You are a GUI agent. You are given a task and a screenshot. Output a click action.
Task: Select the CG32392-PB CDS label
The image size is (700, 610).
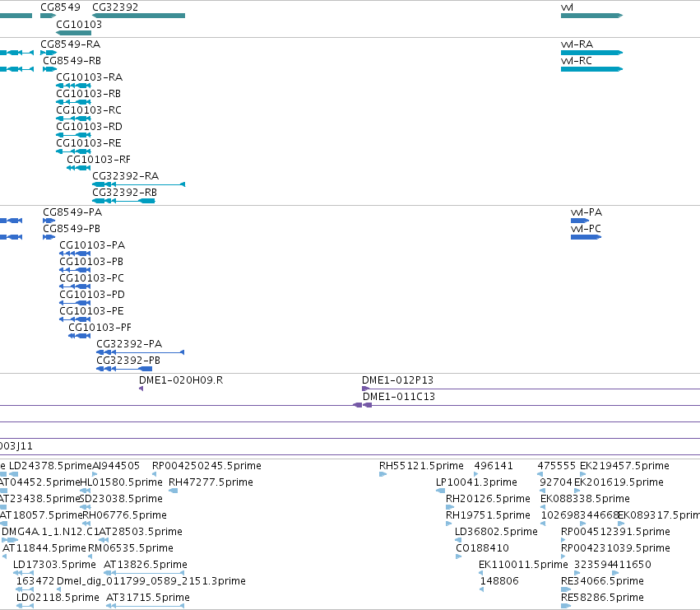(128, 361)
